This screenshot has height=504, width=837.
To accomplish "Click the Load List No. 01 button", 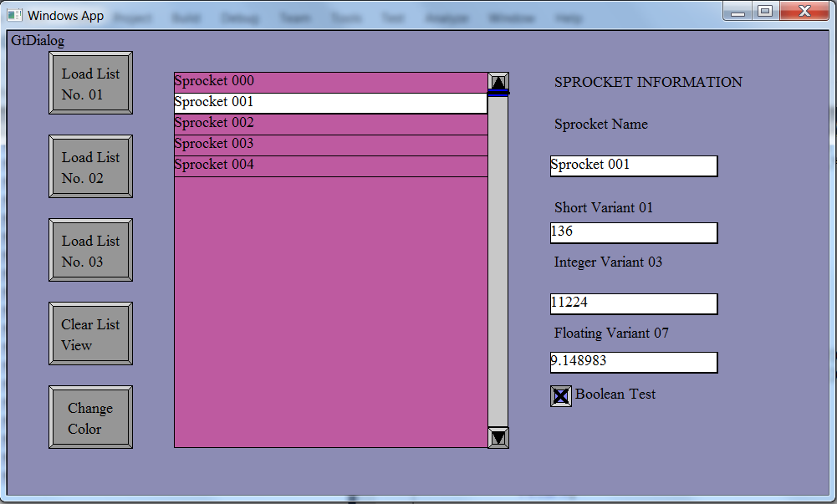I will 90,83.
